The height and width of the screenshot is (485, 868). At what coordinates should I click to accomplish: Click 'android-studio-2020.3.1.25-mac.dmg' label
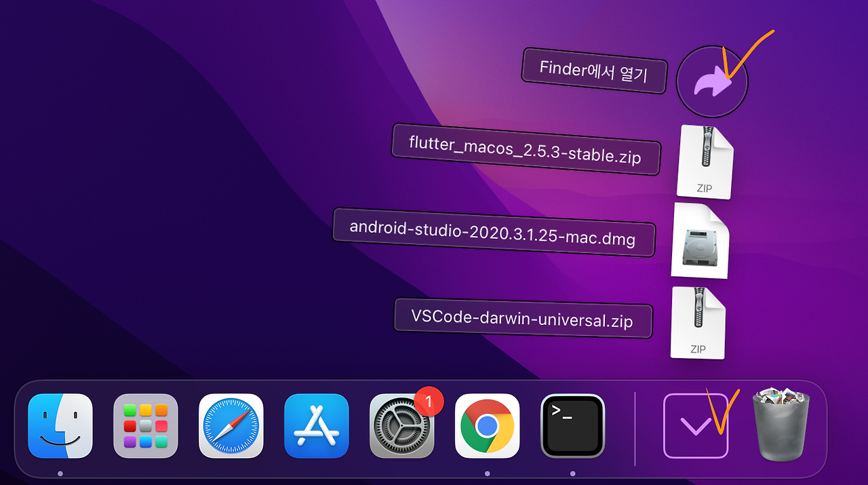[x=494, y=232]
